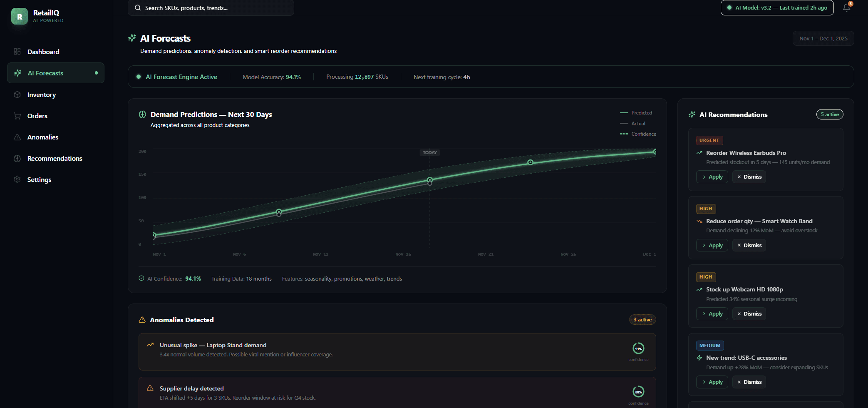
Task: Click the TODAY marker on the chart
Action: (430, 152)
